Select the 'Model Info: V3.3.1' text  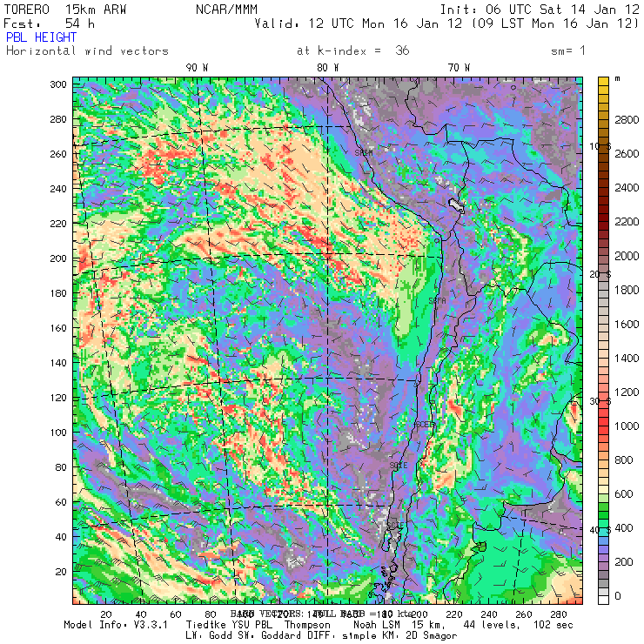116,625
